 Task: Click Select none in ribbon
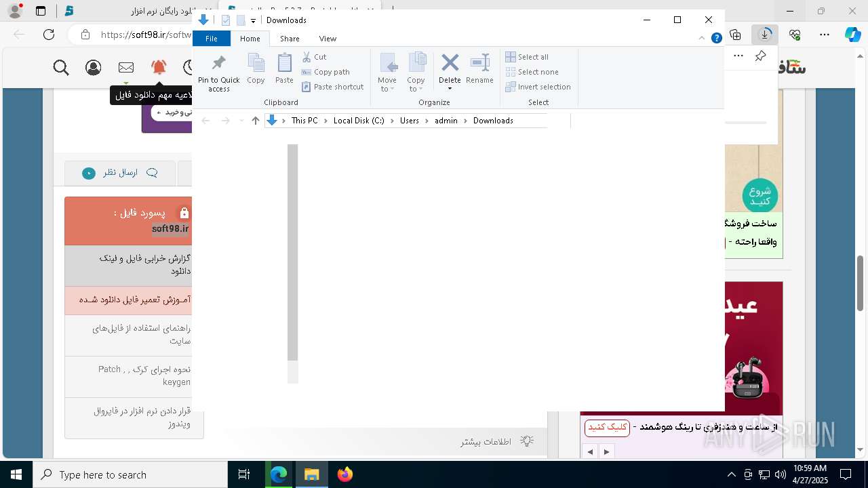point(532,72)
